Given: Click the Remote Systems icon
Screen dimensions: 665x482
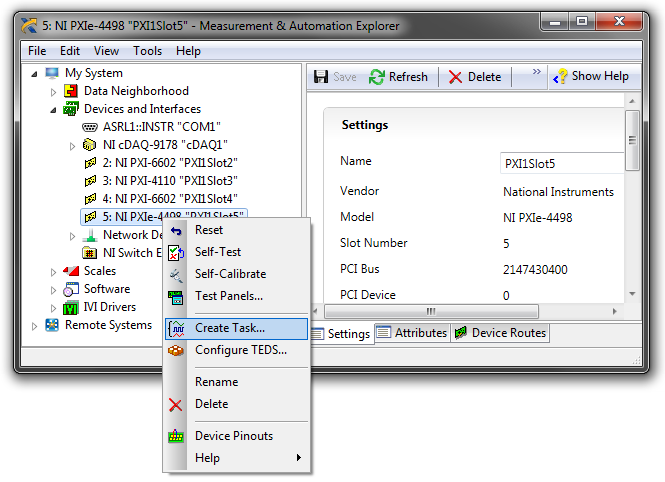Looking at the screenshot, I should [52, 325].
